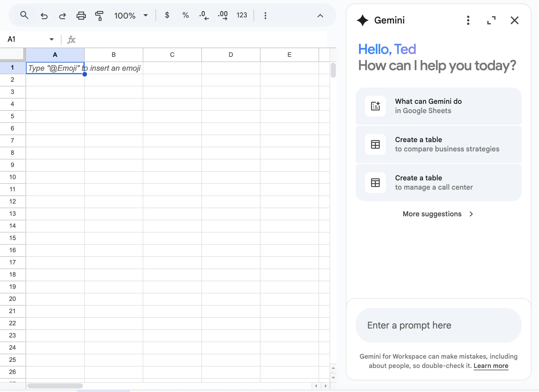Viewport: 539px width, 392px height.
Task: Select row 1 header
Action: pos(12,68)
